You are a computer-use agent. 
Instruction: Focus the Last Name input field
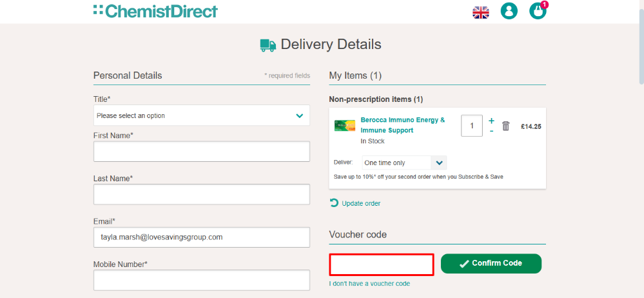coord(201,194)
